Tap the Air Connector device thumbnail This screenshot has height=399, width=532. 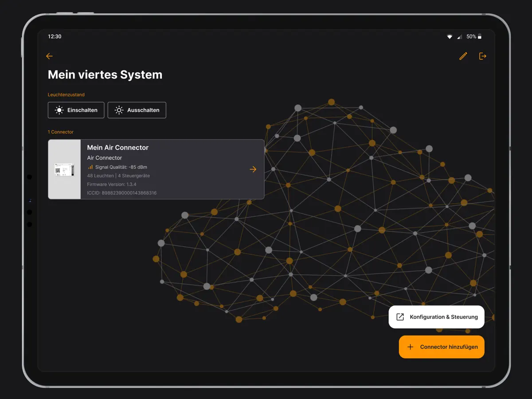pos(64,169)
